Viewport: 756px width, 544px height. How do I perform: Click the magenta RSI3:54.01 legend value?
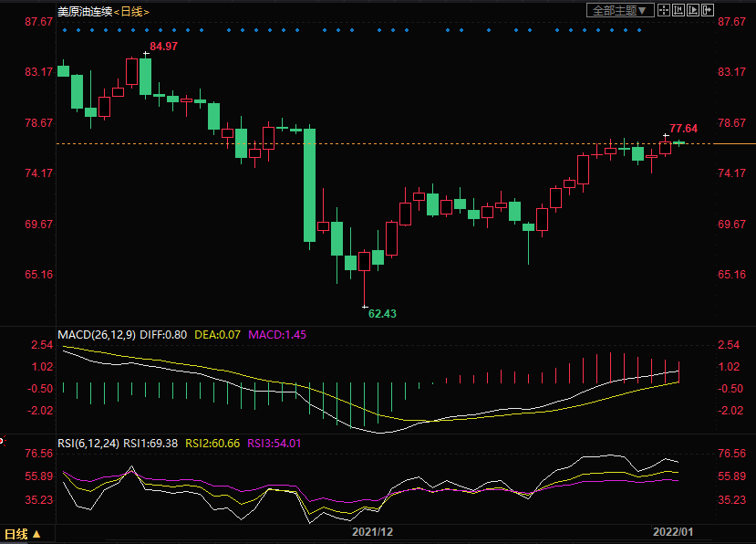tap(274, 444)
